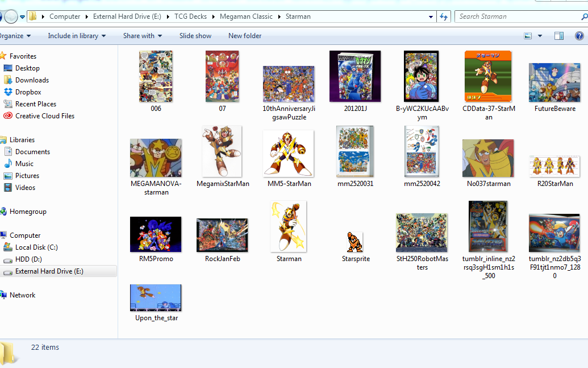Start the Slide show
The height and width of the screenshot is (368, 588).
coord(195,36)
